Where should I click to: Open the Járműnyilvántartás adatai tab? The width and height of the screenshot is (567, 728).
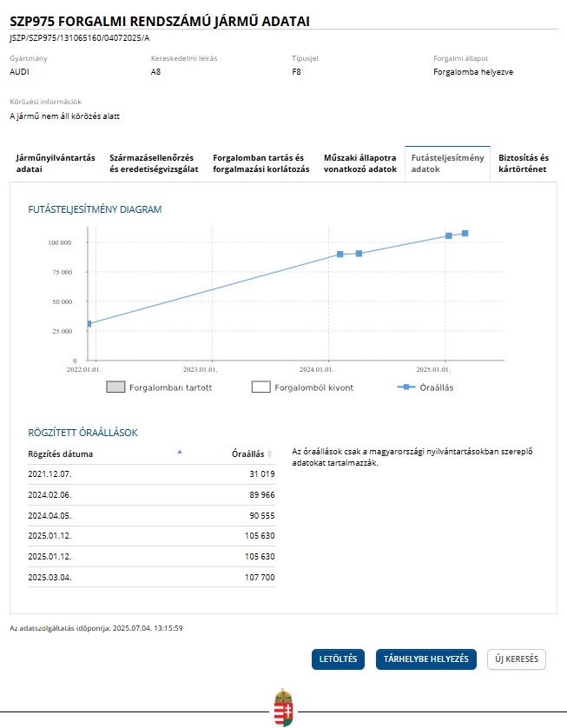point(56,163)
